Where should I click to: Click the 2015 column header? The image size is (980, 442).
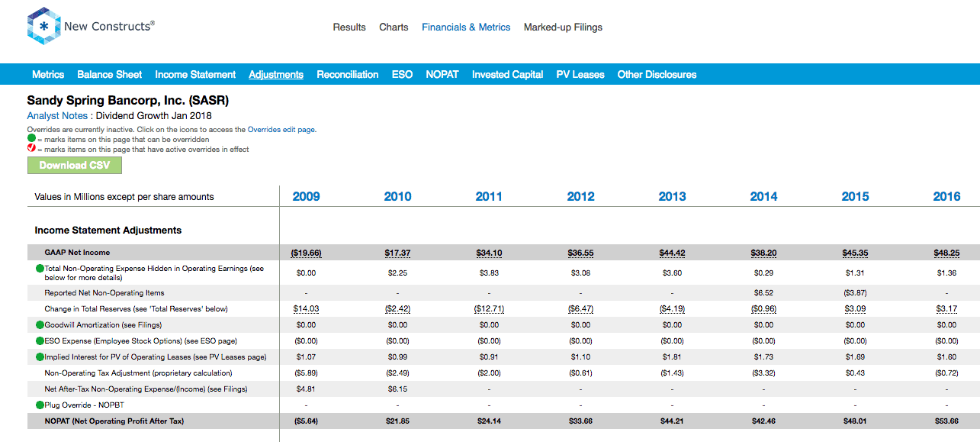[x=855, y=197]
